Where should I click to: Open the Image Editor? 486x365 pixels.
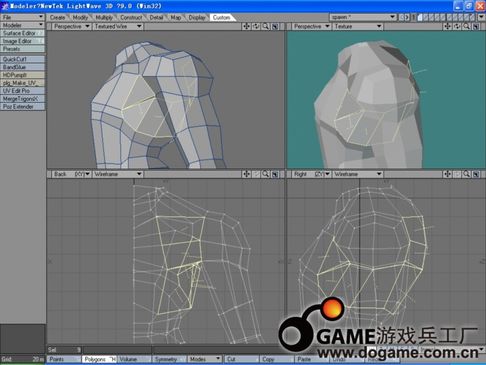22,41
